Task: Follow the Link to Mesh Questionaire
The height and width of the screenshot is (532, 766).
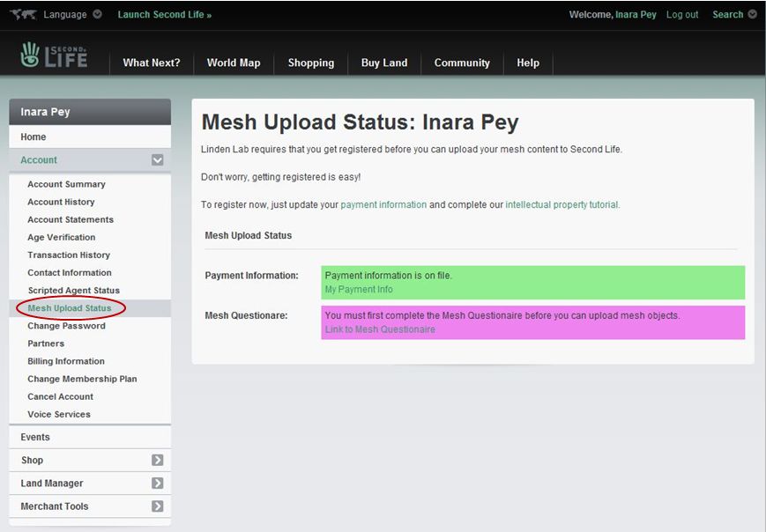Action: coord(380,329)
